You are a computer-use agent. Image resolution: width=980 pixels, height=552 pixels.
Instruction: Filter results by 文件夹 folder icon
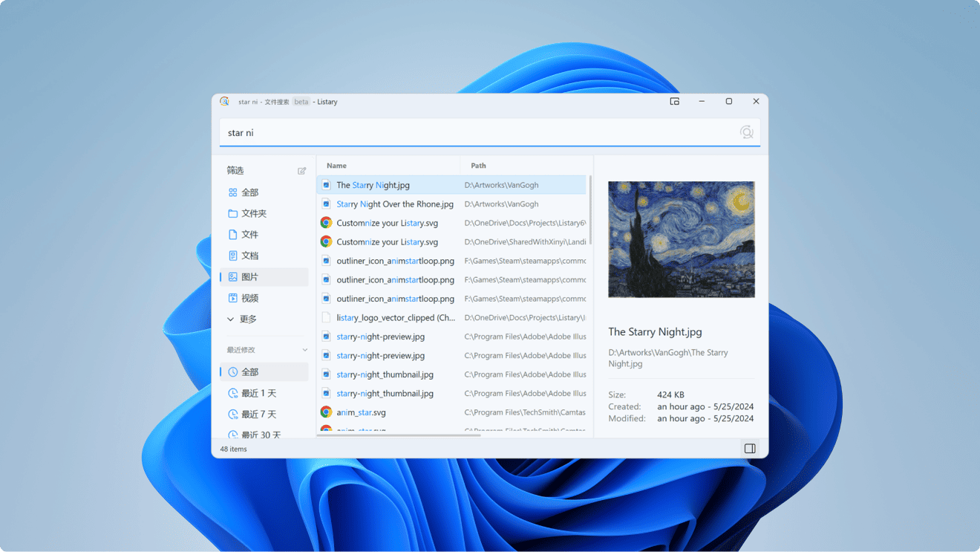pyautogui.click(x=233, y=213)
